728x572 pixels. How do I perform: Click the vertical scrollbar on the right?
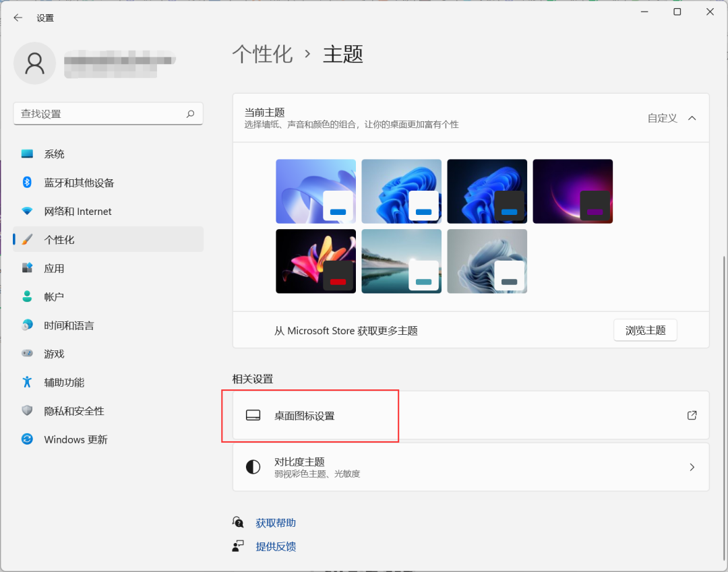[724, 408]
